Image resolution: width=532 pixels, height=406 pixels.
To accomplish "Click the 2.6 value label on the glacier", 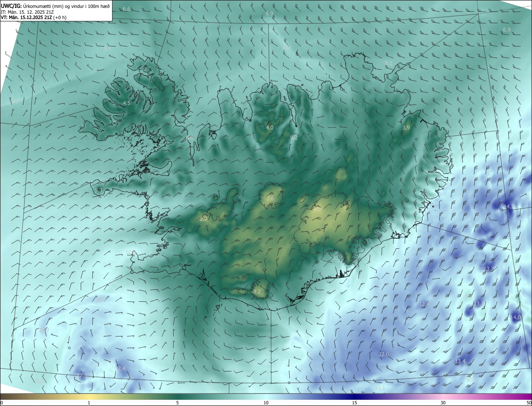I will coord(270,199).
